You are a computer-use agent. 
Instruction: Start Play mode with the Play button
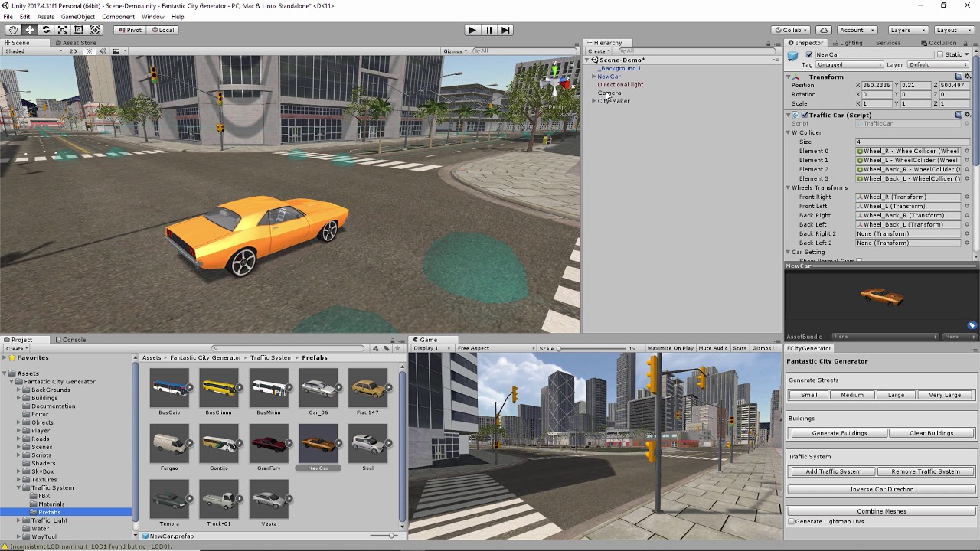pyautogui.click(x=472, y=30)
